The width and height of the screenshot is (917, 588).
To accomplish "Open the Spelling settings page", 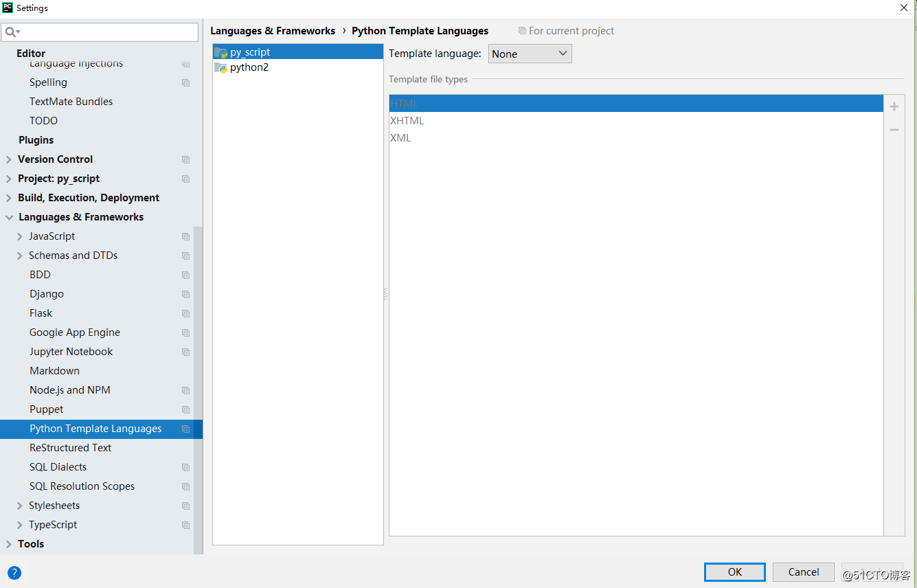I will point(48,82).
